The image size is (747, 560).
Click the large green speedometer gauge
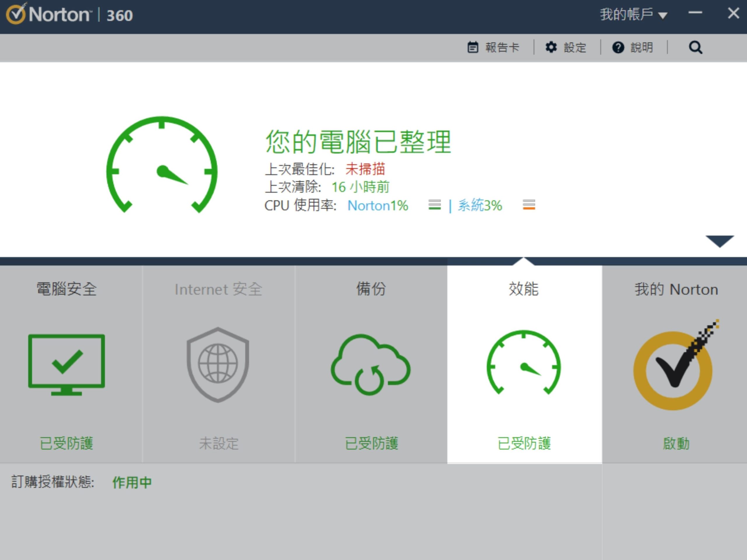162,165
